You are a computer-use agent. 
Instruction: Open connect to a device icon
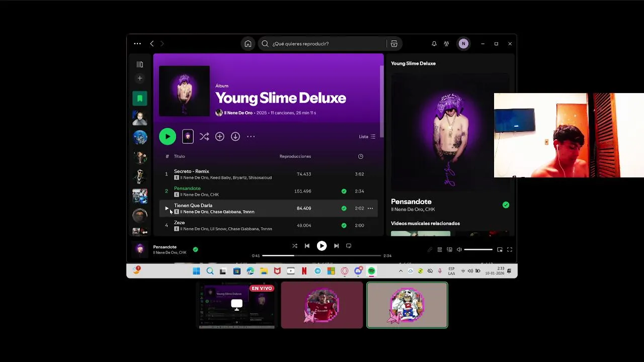pos(449,249)
